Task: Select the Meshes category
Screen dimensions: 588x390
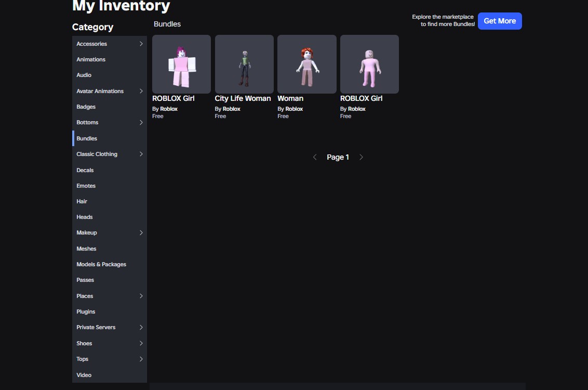Action: [110, 249]
